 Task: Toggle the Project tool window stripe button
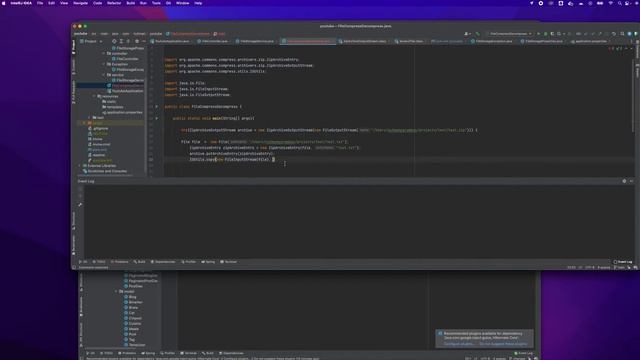(x=74, y=47)
